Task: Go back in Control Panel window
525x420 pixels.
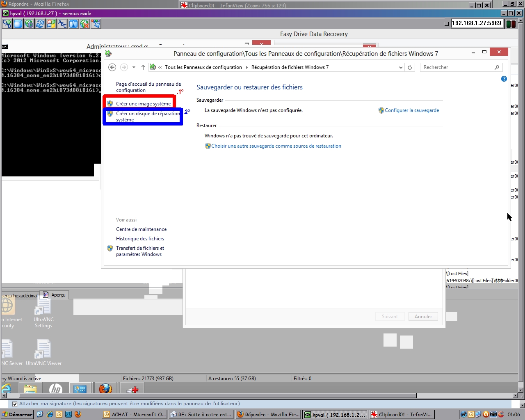Action: [x=112, y=67]
